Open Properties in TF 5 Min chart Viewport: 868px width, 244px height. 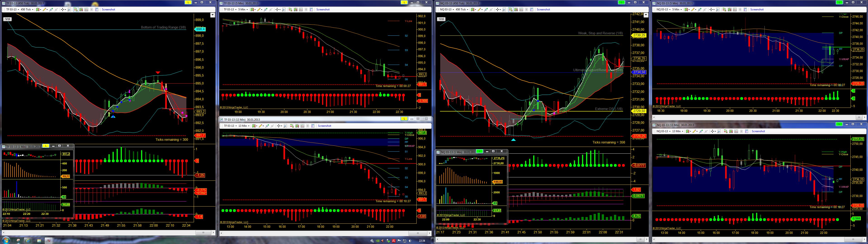311,9
